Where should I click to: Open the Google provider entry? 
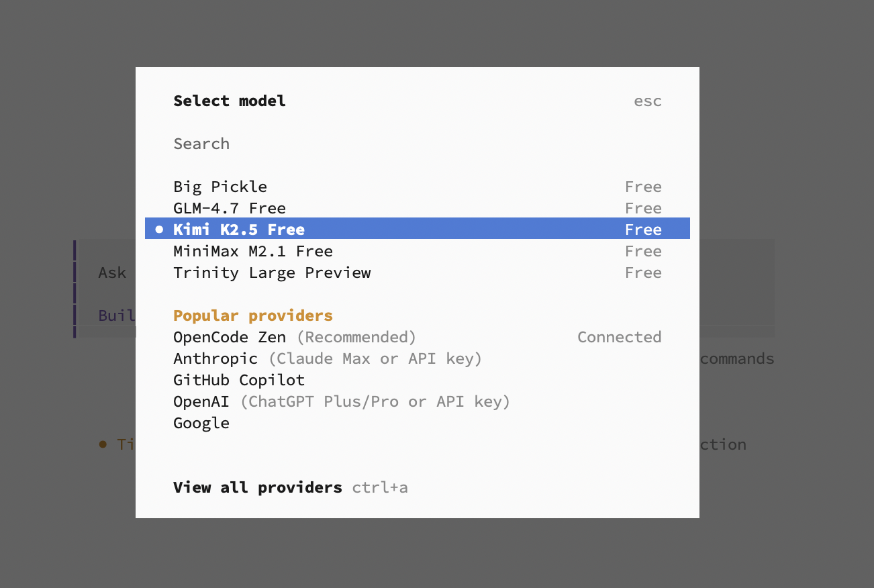(x=201, y=423)
